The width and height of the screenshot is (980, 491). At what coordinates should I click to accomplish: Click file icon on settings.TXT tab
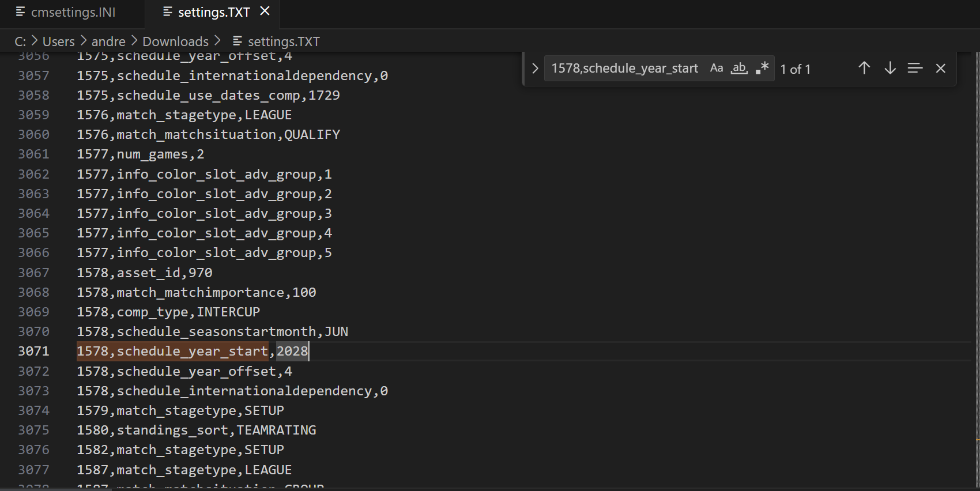[168, 12]
